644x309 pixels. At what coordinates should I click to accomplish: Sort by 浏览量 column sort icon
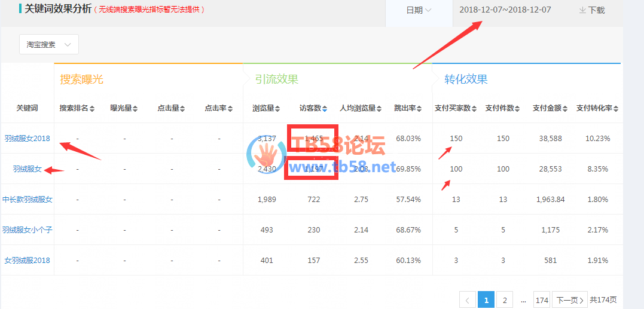tap(278, 109)
